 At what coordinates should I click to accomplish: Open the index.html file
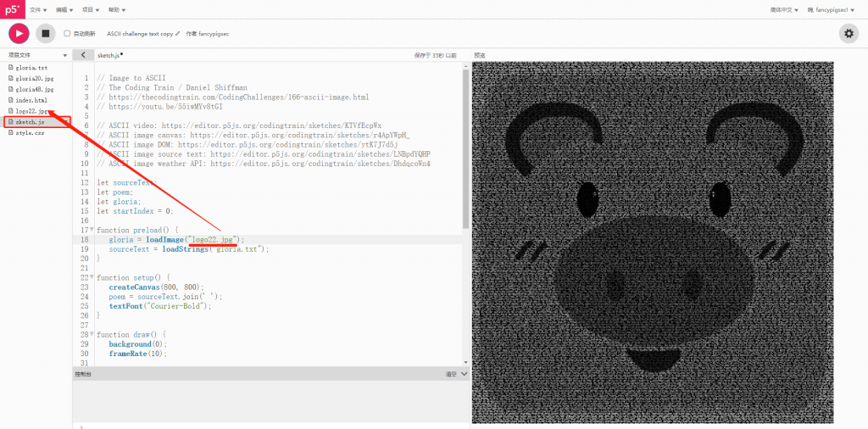(x=31, y=100)
